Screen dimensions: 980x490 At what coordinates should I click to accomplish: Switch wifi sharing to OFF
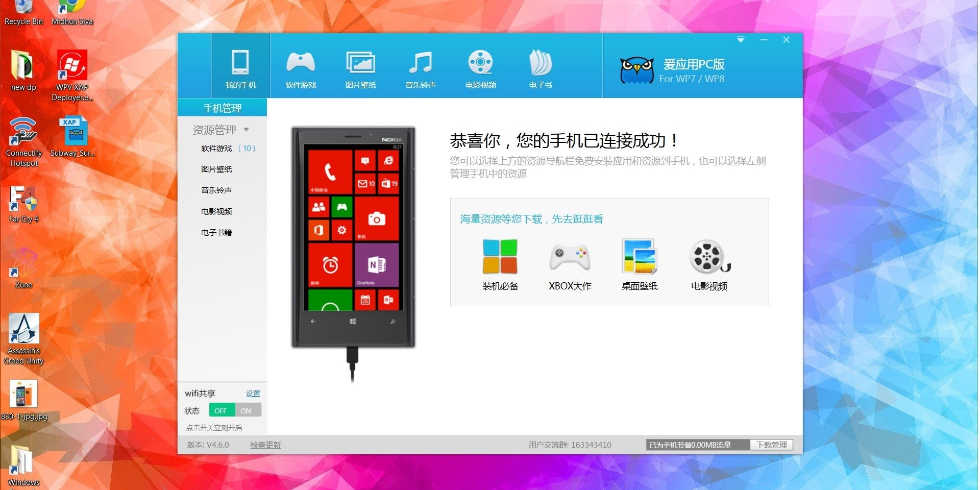222,410
